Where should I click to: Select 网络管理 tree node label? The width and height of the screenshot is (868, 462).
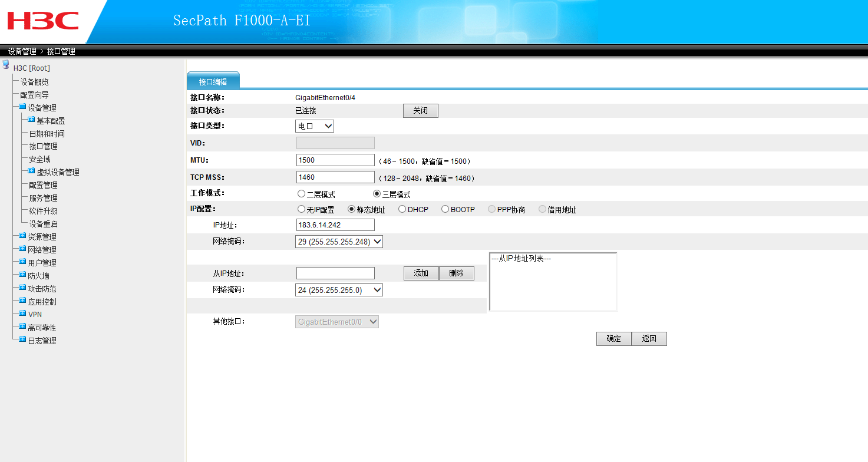coord(42,250)
